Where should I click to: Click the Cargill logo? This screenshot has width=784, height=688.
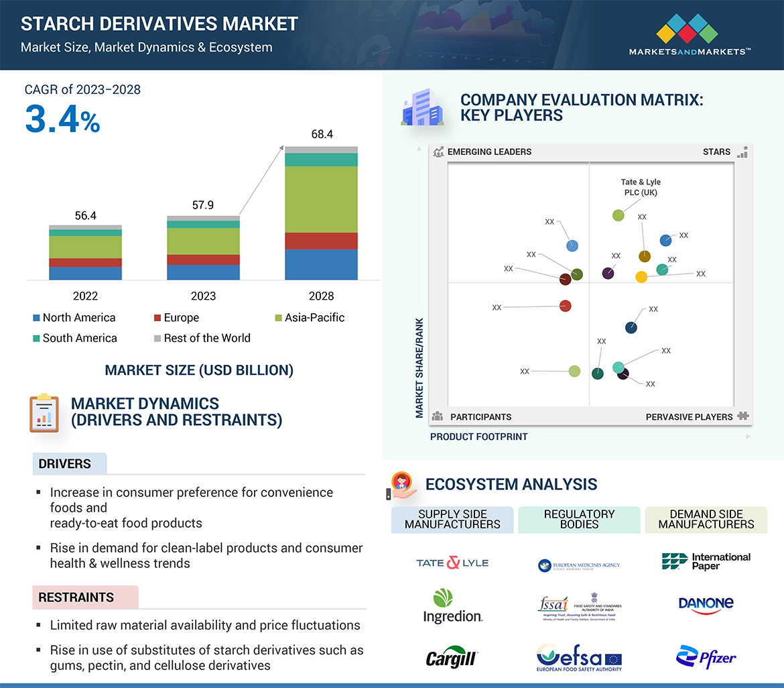click(x=452, y=658)
